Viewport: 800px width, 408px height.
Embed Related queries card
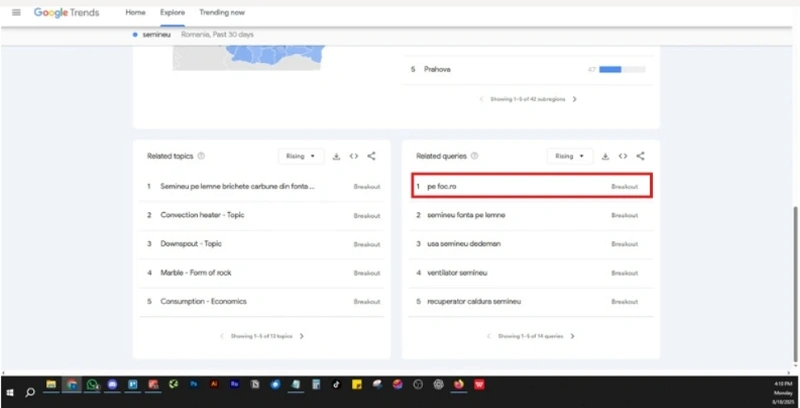623,156
